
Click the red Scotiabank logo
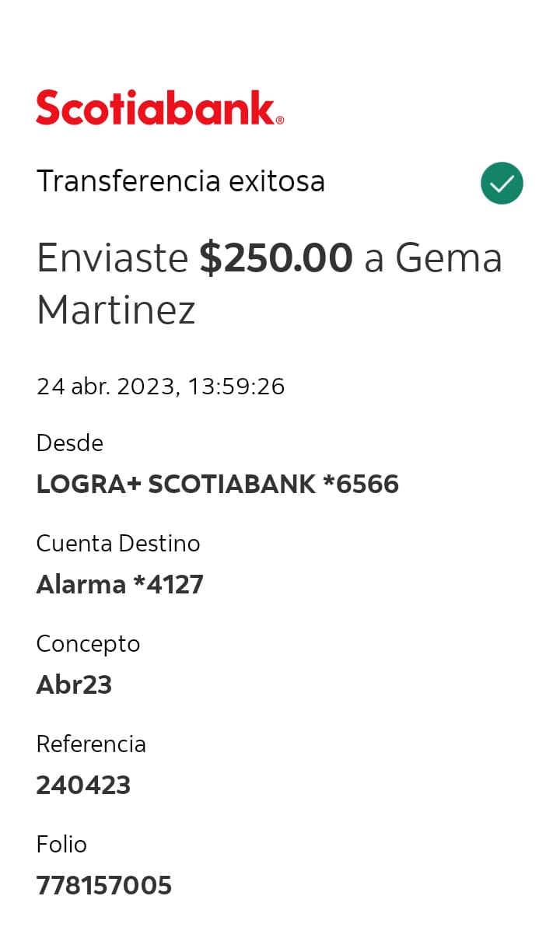coord(156,108)
